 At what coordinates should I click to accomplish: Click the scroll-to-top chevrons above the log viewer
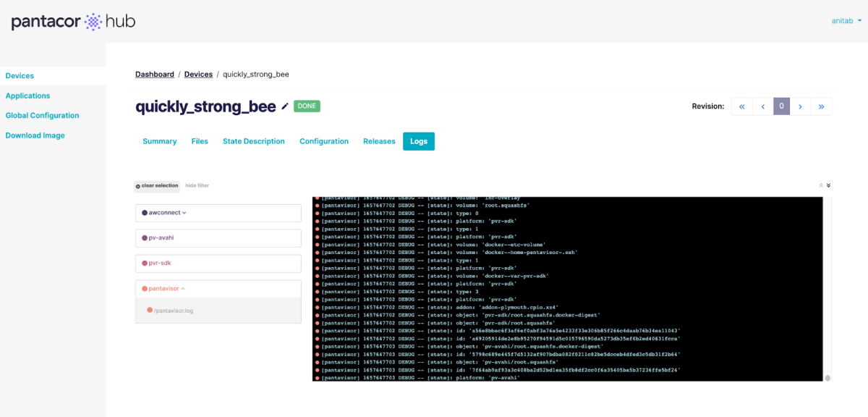[820, 185]
